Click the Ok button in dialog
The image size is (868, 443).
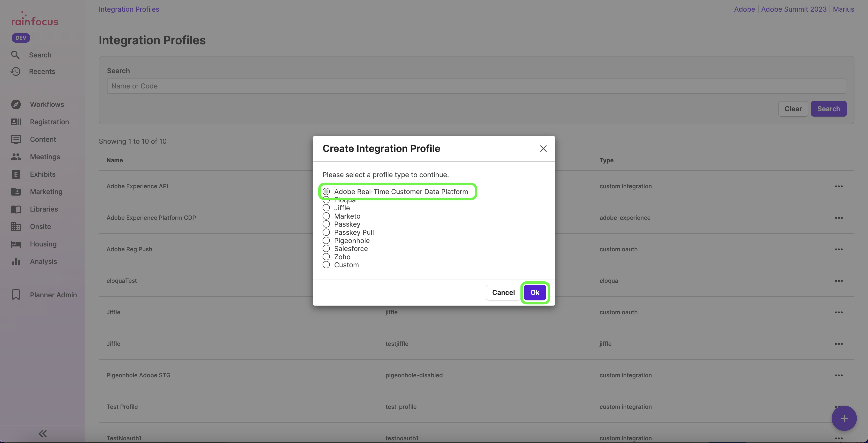coord(535,293)
